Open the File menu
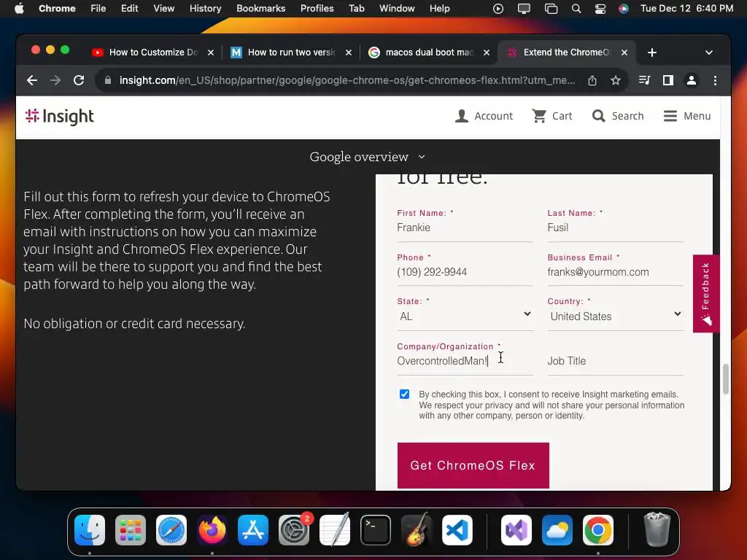The image size is (747, 560). pyautogui.click(x=98, y=9)
